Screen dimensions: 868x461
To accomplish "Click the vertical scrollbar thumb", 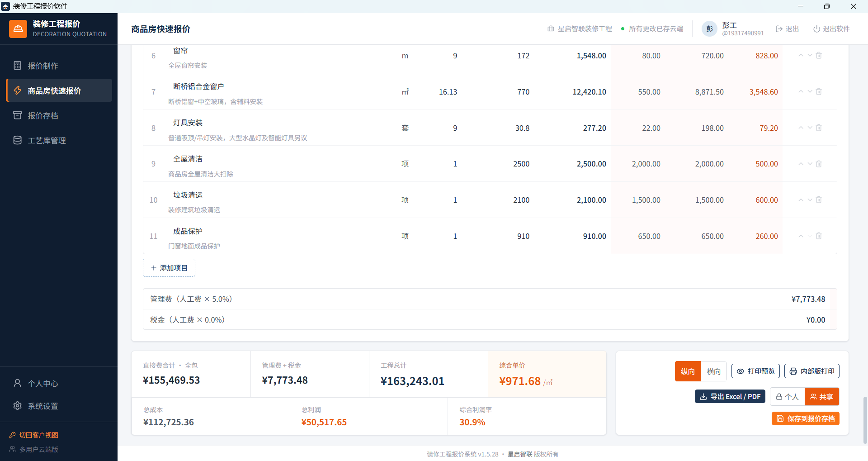I will pos(865,420).
